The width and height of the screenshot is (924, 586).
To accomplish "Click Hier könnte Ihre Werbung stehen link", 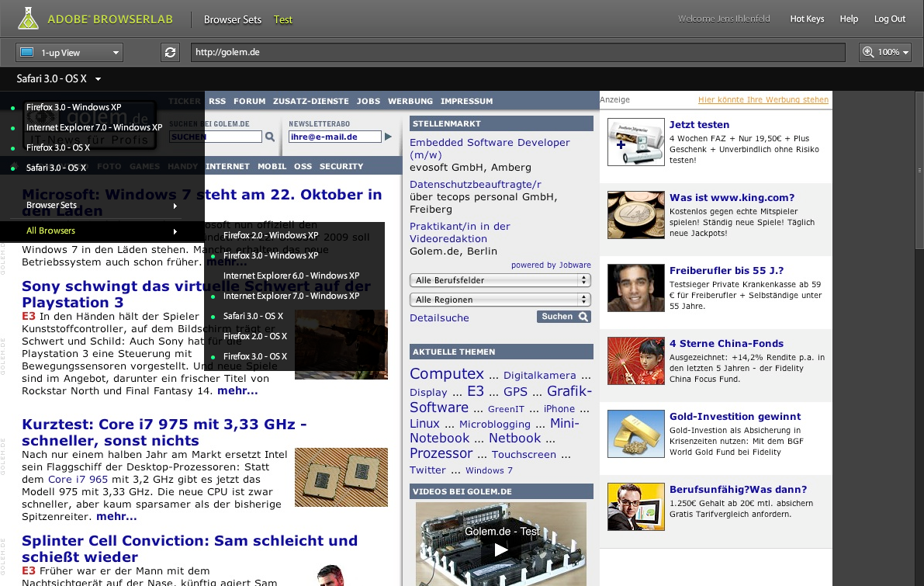I will click(x=763, y=99).
